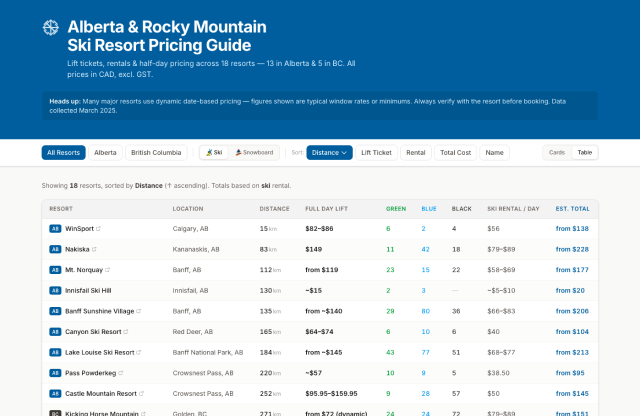Screen dimensions: 640x416
Task: Open Canyon Ski Resort external link icon
Action: [126, 331]
